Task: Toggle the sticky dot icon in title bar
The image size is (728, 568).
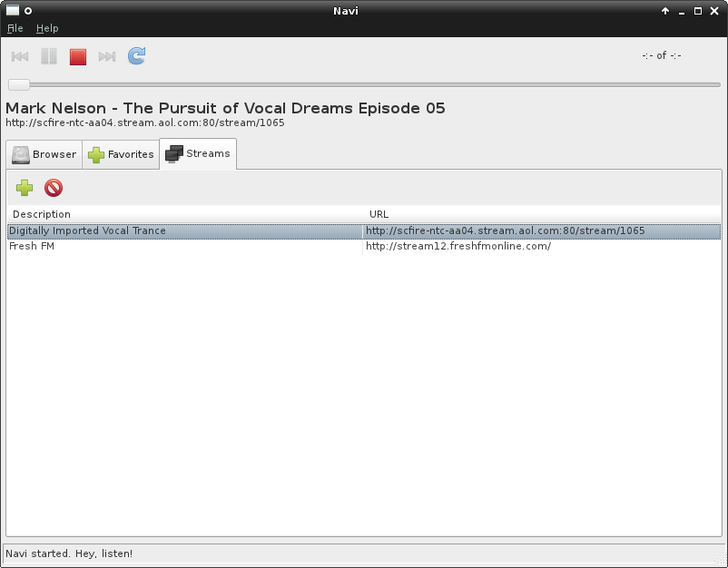Action: pos(28,11)
